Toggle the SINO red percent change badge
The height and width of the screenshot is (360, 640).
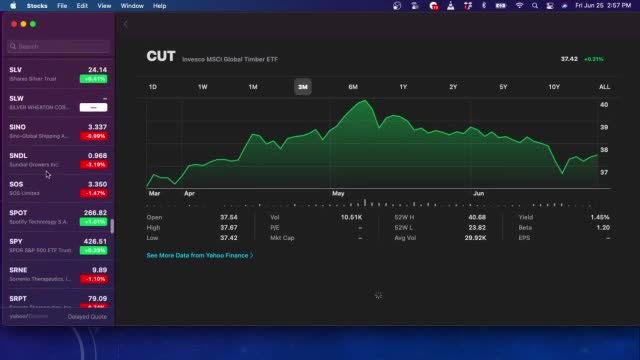(x=93, y=136)
